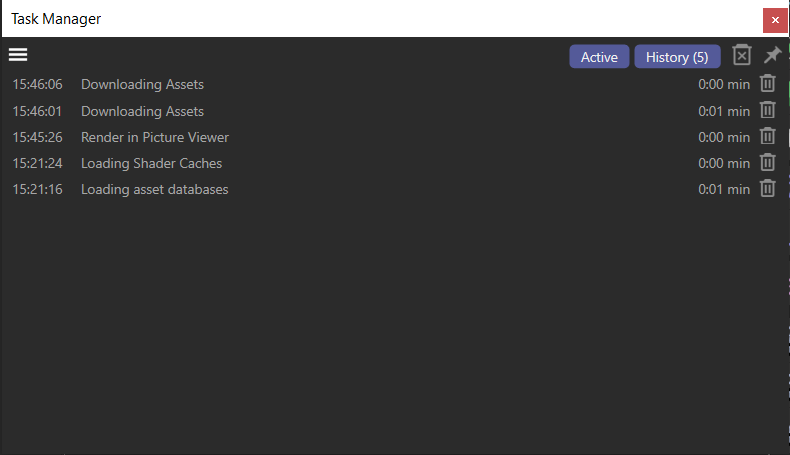Toggle the History (5) filter
The width and height of the screenshot is (790, 455).
coord(677,57)
